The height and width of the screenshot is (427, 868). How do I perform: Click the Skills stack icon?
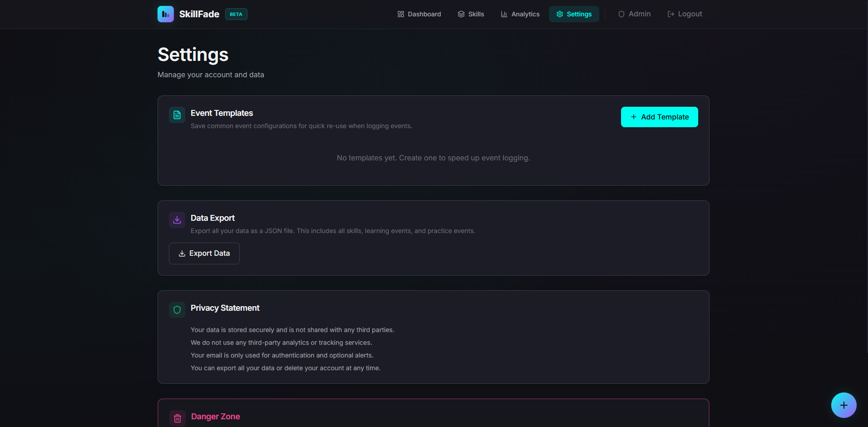(460, 14)
